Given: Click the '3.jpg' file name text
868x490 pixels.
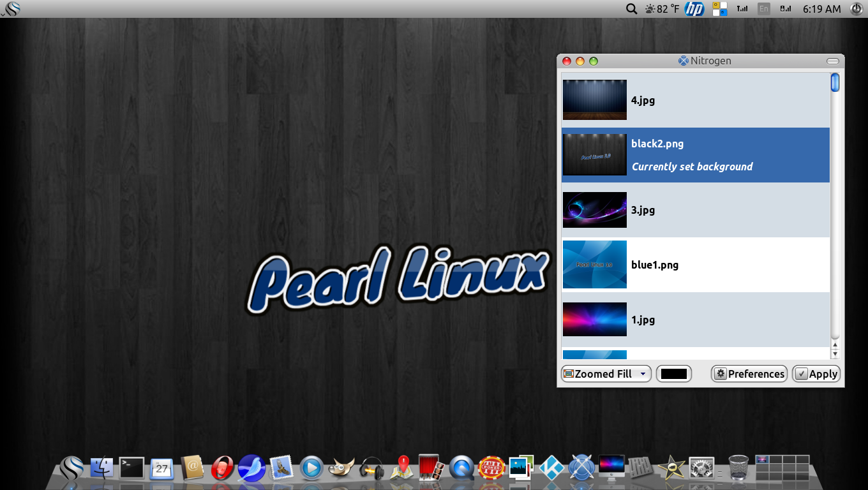Looking at the screenshot, I should pyautogui.click(x=643, y=210).
